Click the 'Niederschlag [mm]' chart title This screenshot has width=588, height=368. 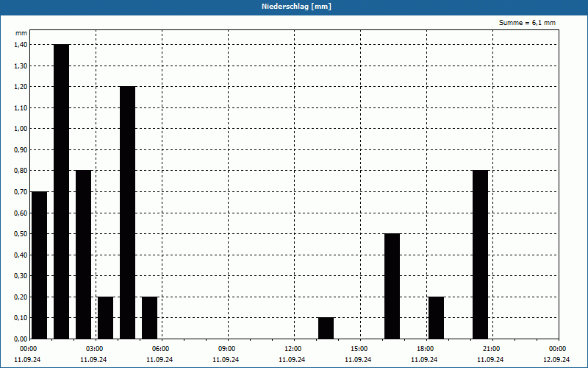pyautogui.click(x=296, y=7)
